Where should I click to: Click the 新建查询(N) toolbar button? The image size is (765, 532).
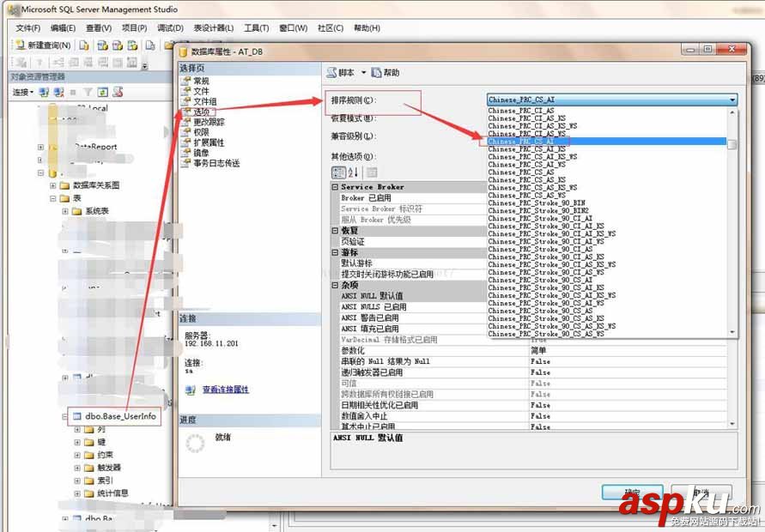pyautogui.click(x=43, y=45)
